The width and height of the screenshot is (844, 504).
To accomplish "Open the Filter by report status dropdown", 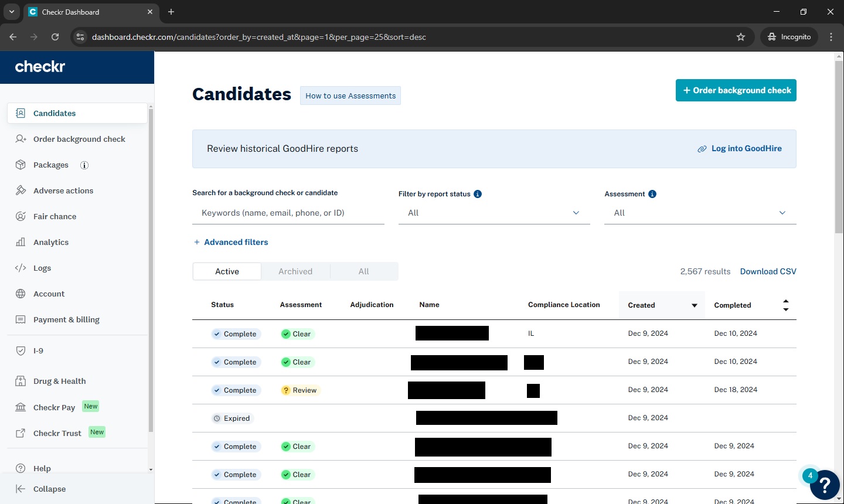I will click(494, 213).
